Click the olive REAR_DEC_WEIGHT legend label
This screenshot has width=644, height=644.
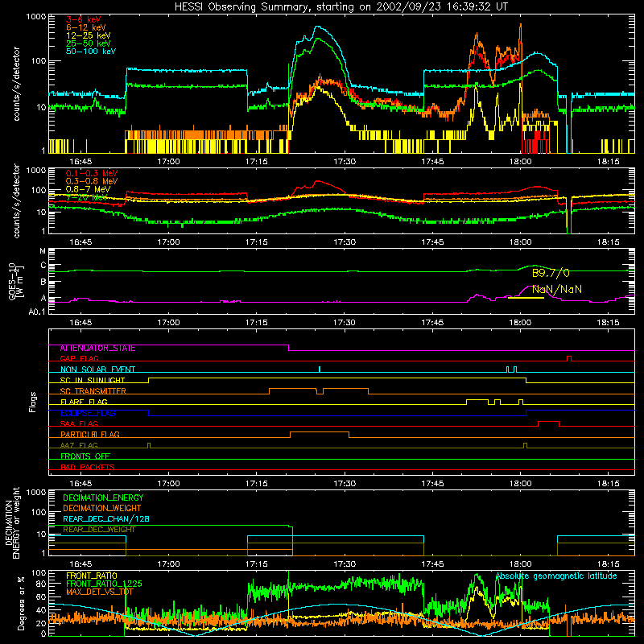point(99,530)
